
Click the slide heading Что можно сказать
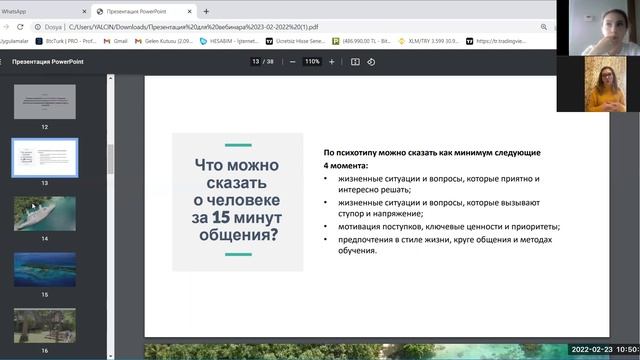pos(237,200)
